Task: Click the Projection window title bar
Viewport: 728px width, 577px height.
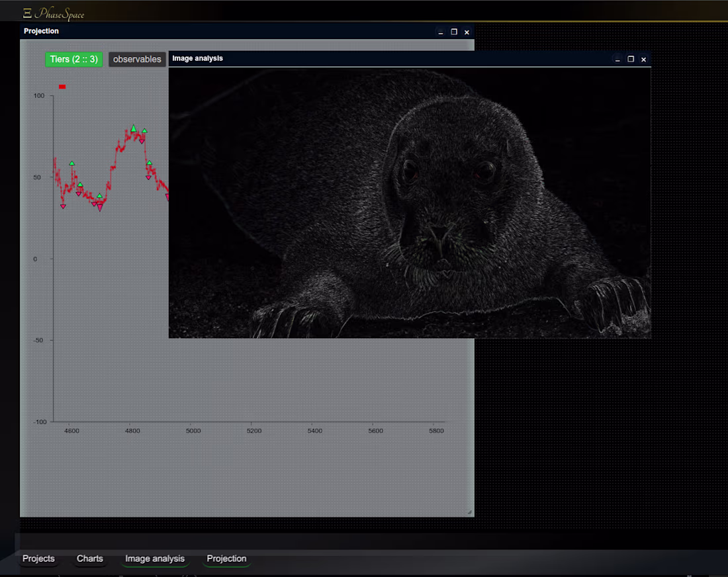Action: [247, 31]
